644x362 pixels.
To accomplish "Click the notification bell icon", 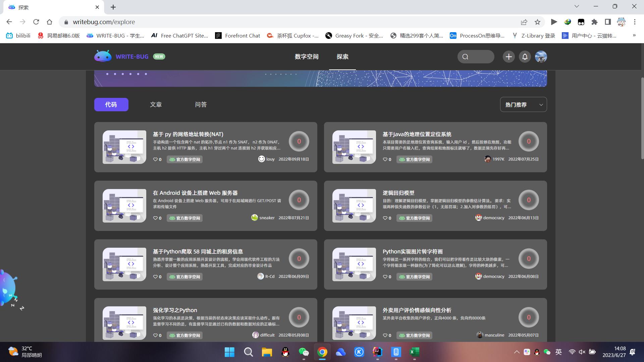I will point(525,57).
